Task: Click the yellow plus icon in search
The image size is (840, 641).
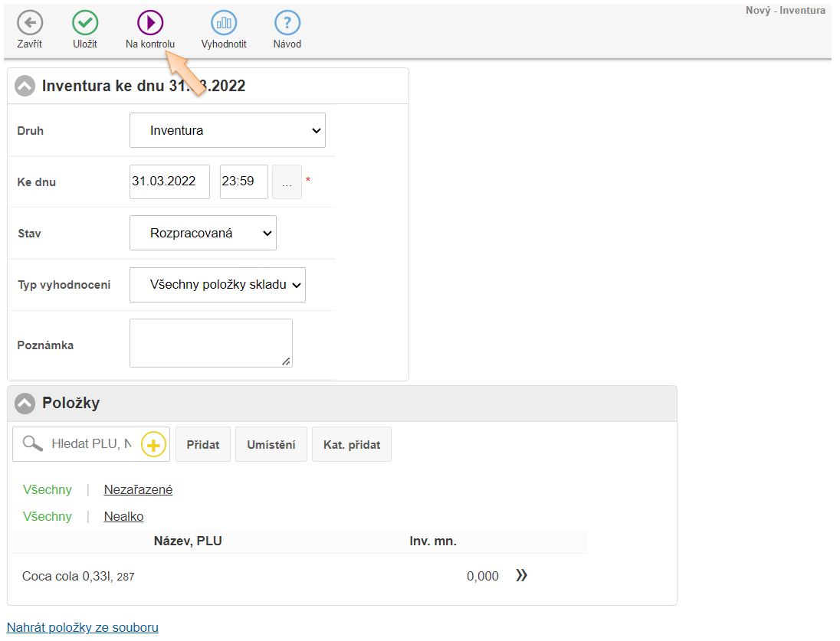Action: [153, 444]
